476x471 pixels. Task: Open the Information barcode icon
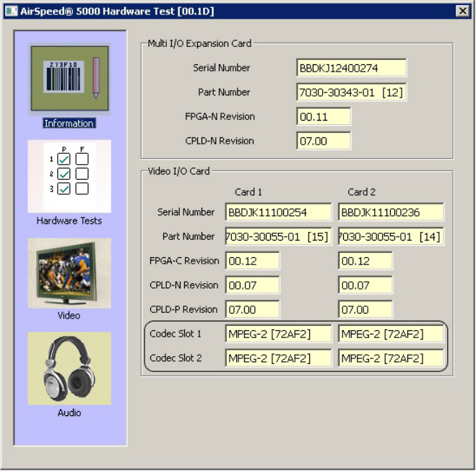pyautogui.click(x=69, y=79)
